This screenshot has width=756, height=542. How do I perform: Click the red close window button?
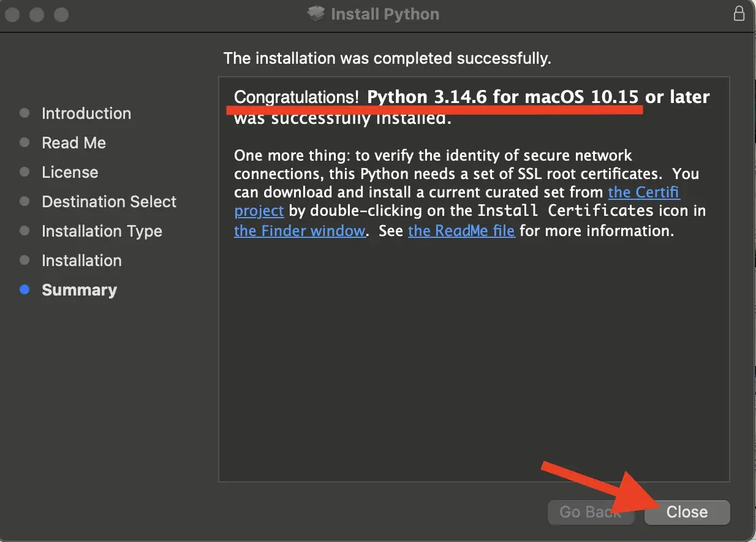[13, 14]
